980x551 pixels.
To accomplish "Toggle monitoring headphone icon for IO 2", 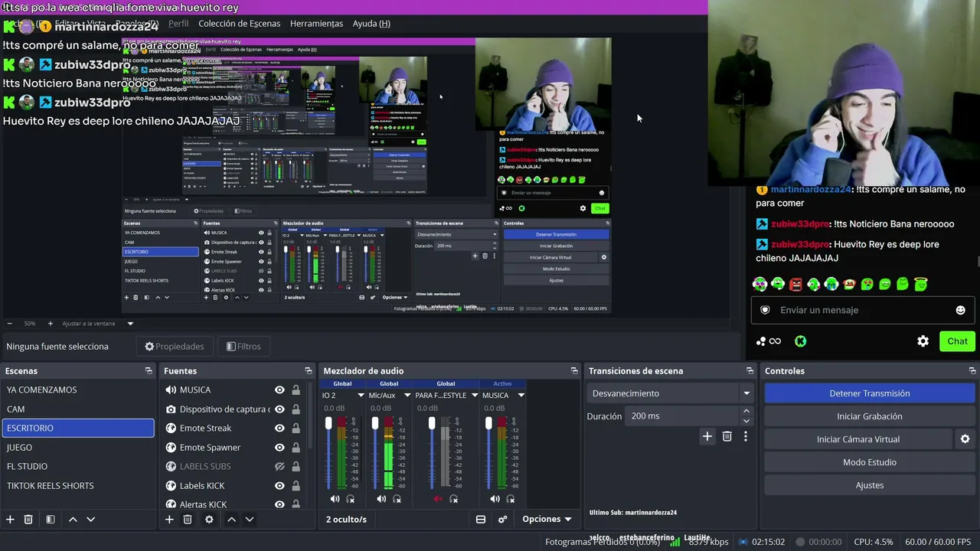I will pyautogui.click(x=351, y=499).
